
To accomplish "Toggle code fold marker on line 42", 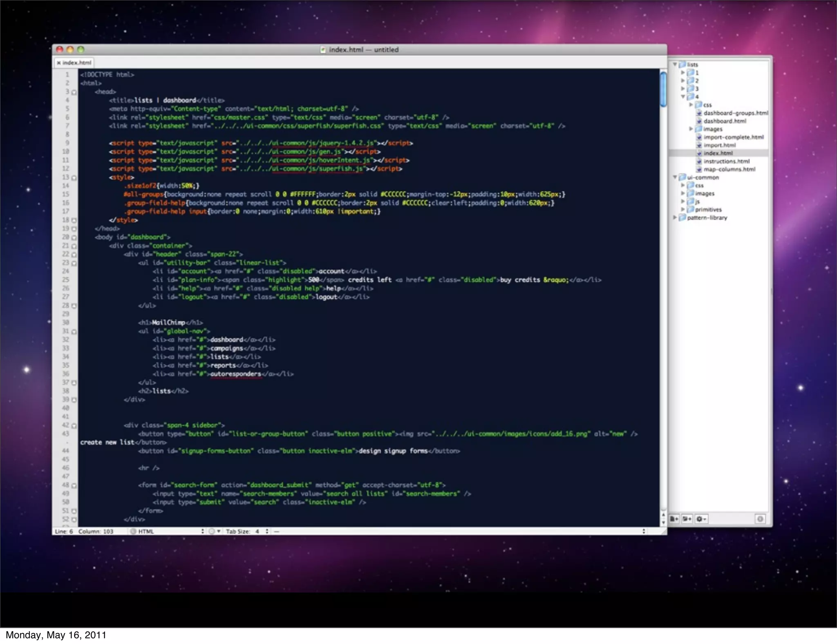I will (x=74, y=425).
